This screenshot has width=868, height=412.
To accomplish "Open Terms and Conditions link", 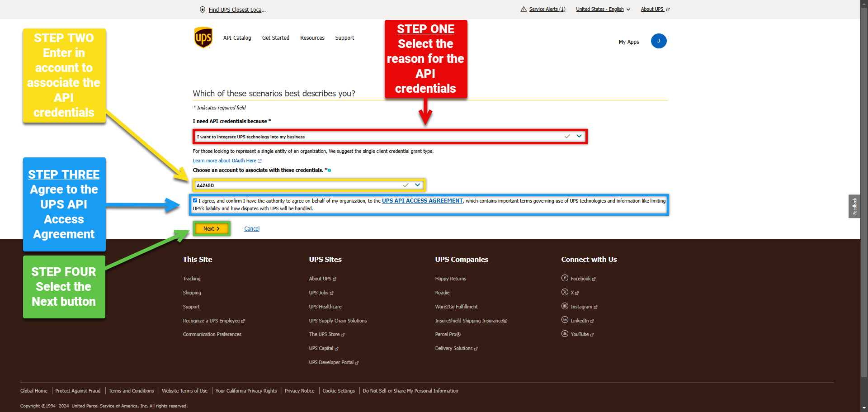I will coord(131,391).
